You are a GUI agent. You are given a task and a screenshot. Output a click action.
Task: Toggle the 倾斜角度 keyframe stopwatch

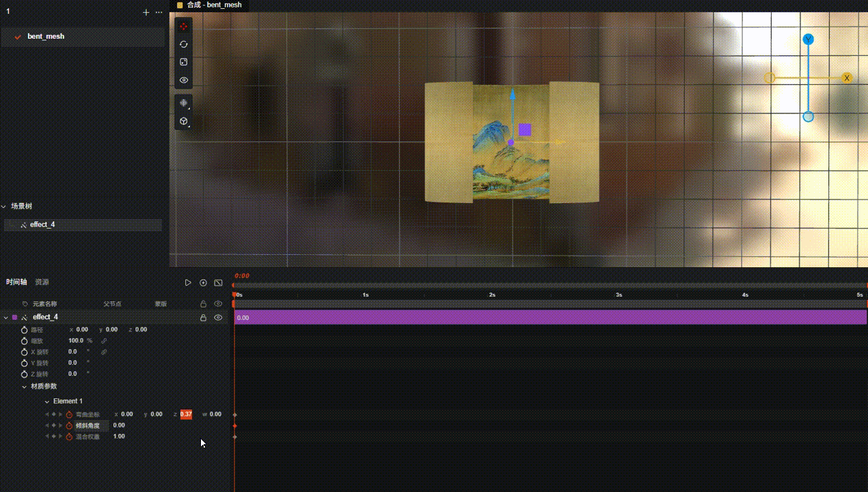[69, 426]
